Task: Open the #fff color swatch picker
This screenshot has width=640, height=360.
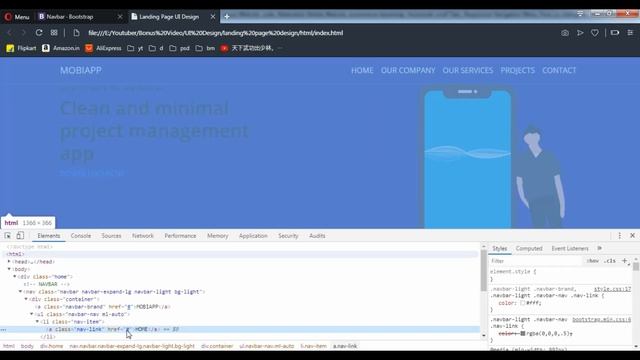Action: [522, 303]
